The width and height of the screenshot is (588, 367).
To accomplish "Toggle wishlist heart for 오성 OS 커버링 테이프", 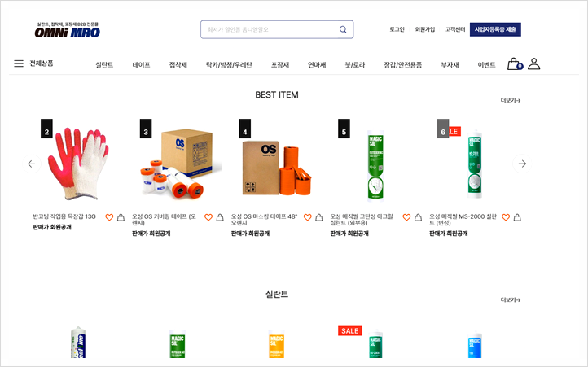I will tap(208, 217).
